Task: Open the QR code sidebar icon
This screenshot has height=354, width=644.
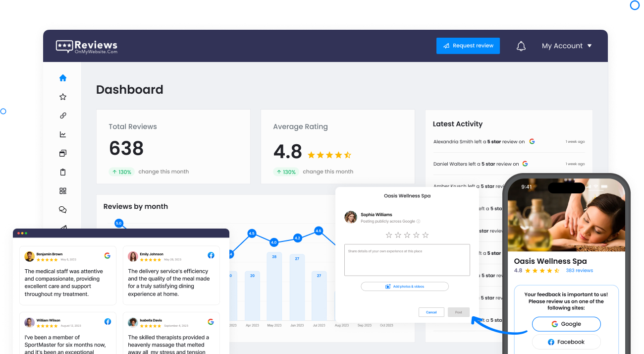Action: 63,191
